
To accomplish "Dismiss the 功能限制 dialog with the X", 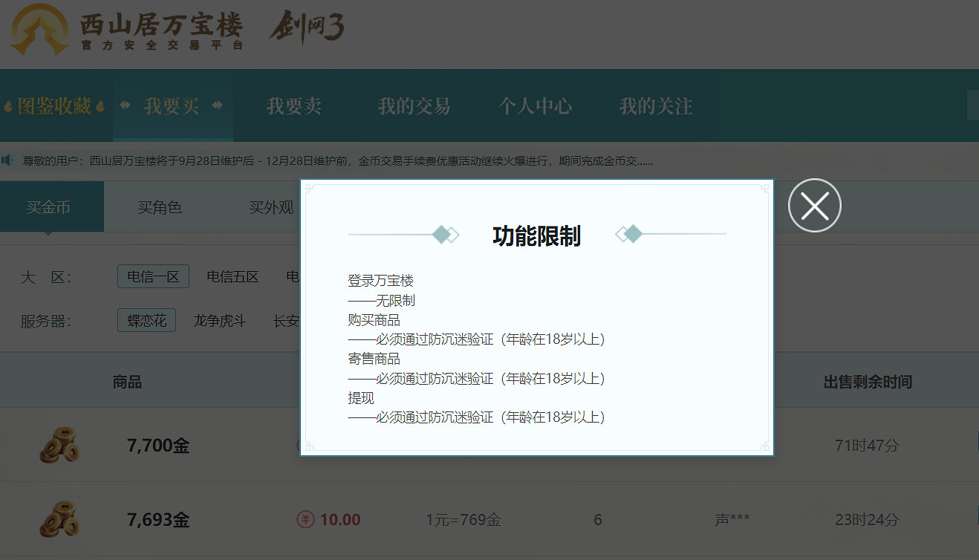I will click(814, 205).
